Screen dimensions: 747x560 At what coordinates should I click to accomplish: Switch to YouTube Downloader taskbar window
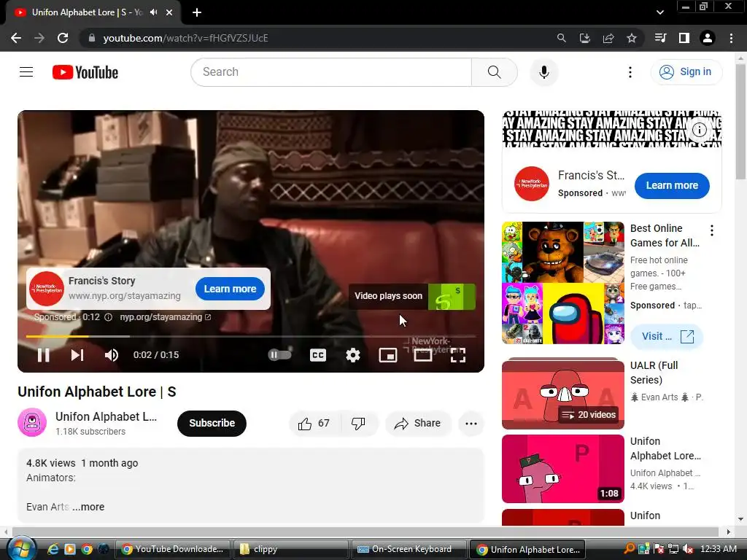(x=173, y=549)
